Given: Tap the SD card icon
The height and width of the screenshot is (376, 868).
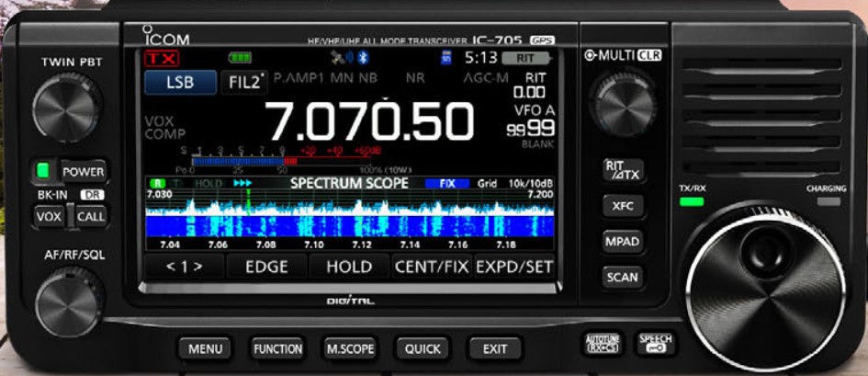Looking at the screenshot, I should [446, 58].
